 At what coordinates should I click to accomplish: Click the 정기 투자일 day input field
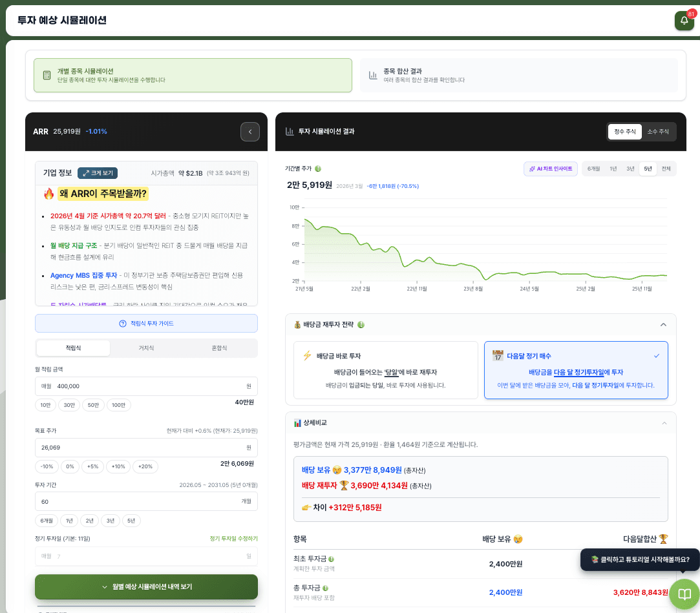point(147,556)
